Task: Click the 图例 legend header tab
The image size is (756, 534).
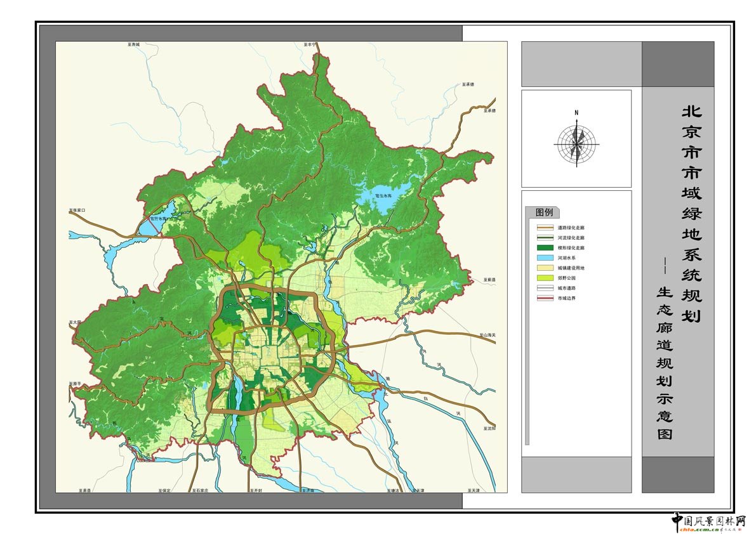Action: point(543,212)
